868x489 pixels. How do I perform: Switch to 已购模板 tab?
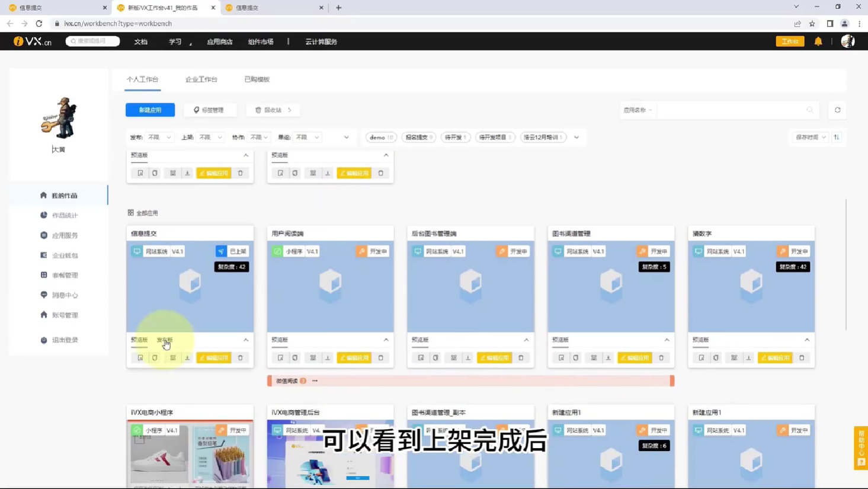click(257, 79)
